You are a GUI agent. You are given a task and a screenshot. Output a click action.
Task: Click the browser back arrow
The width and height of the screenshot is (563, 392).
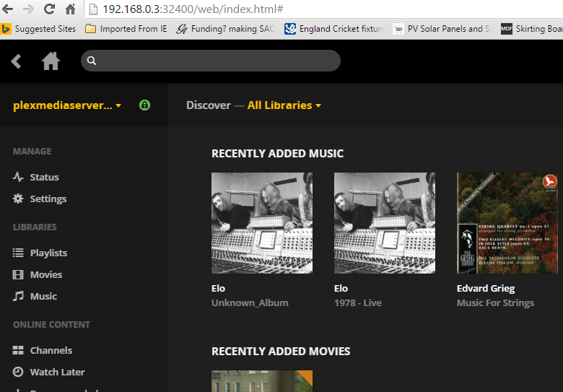[x=6, y=9]
